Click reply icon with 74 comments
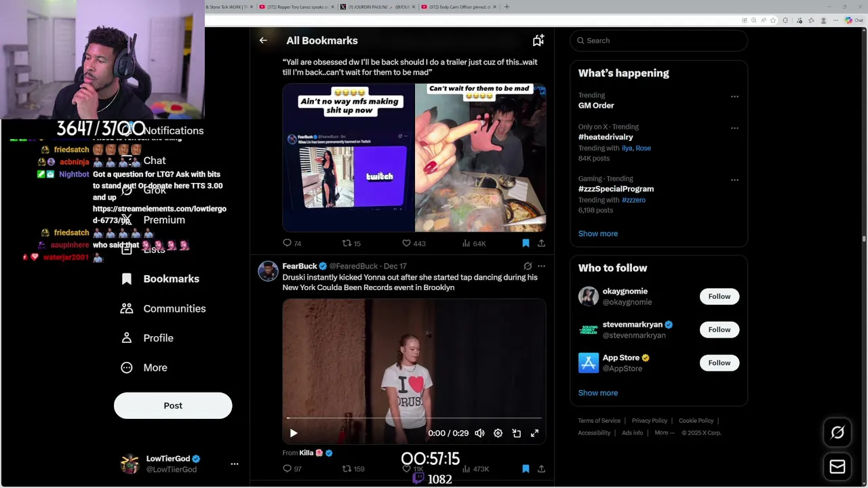The height and width of the screenshot is (488, 868). click(292, 243)
